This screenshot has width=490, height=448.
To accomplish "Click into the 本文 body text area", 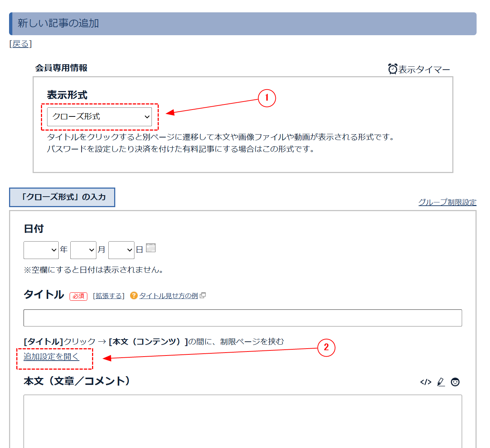I will pos(243,421).
